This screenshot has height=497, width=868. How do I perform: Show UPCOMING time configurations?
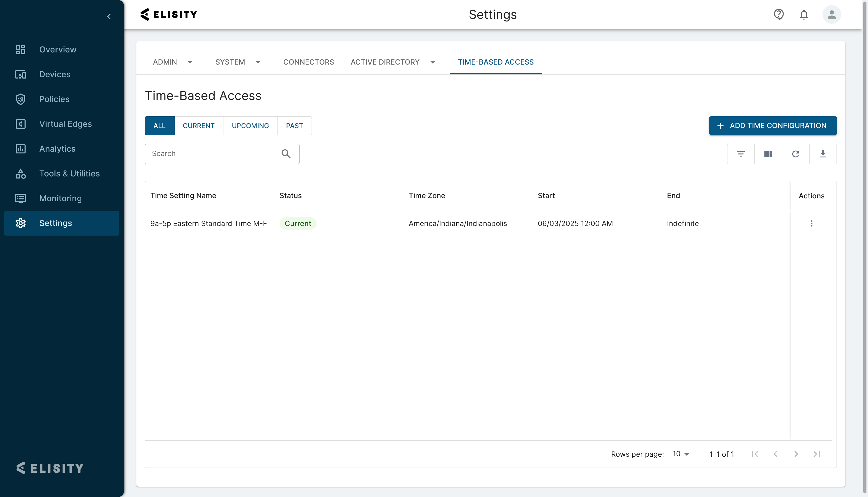[250, 126]
